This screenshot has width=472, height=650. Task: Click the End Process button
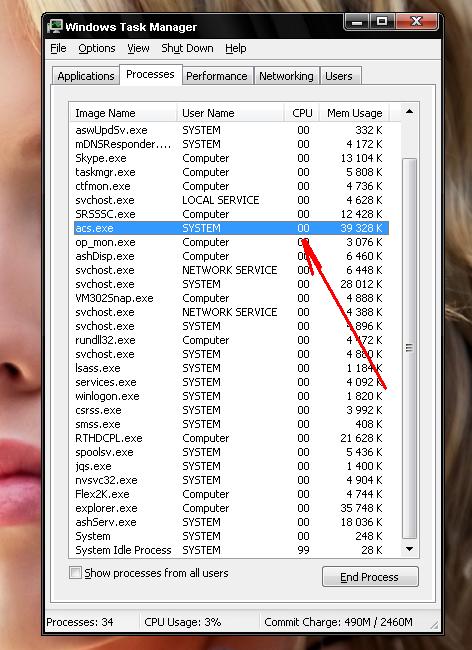[370, 577]
